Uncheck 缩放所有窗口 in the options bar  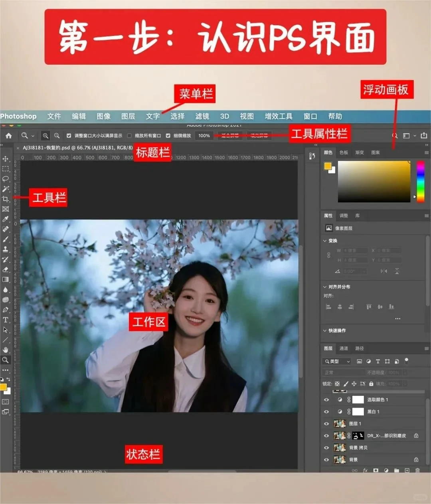(x=129, y=136)
